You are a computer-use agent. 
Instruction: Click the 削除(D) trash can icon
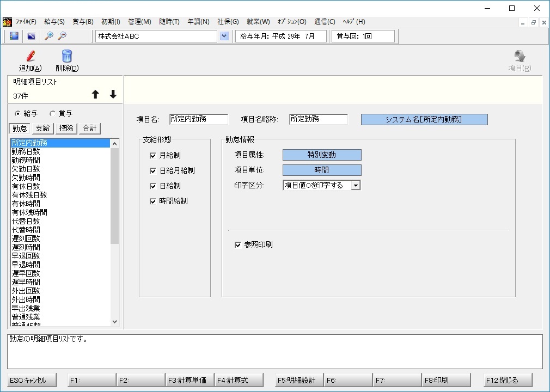click(x=67, y=56)
